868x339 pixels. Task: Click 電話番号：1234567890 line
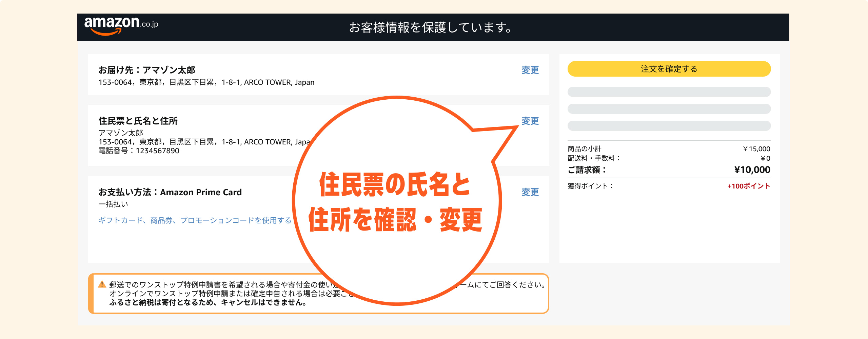(x=139, y=151)
